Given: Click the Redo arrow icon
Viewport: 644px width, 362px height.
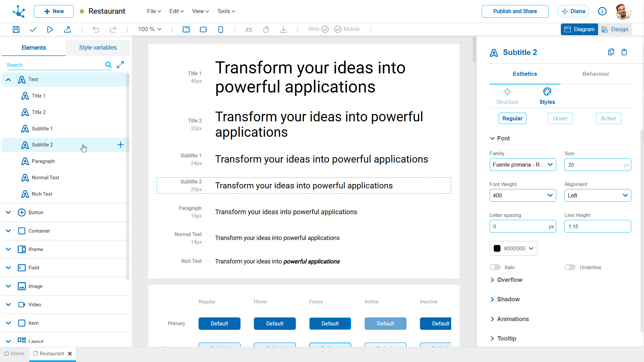Looking at the screenshot, I should pos(113,29).
